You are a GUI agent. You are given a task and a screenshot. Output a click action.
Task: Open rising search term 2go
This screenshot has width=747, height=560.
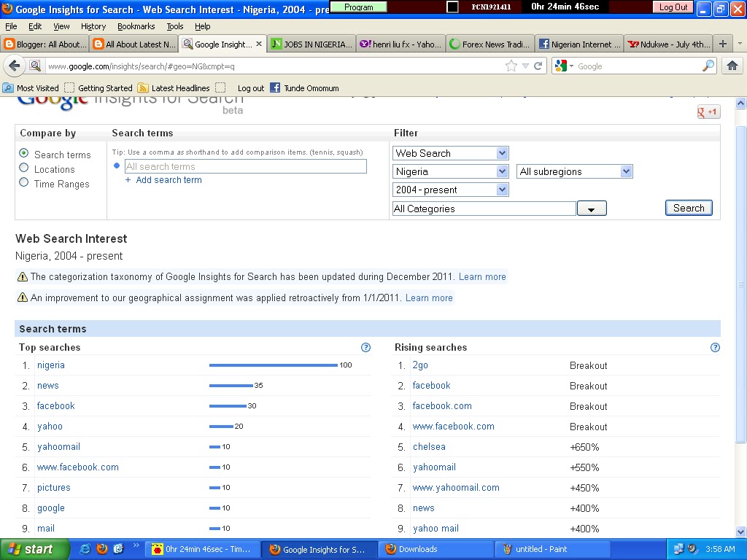point(420,365)
